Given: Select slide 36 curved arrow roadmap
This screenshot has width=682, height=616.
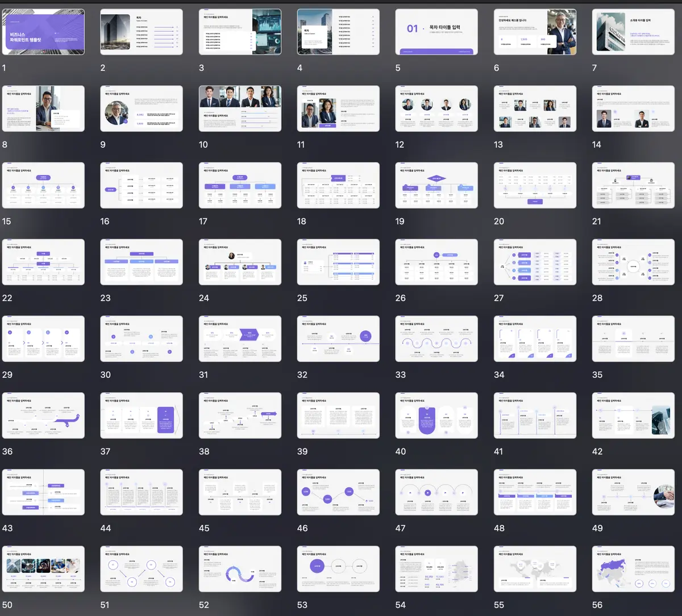Looking at the screenshot, I should tap(43, 415).
